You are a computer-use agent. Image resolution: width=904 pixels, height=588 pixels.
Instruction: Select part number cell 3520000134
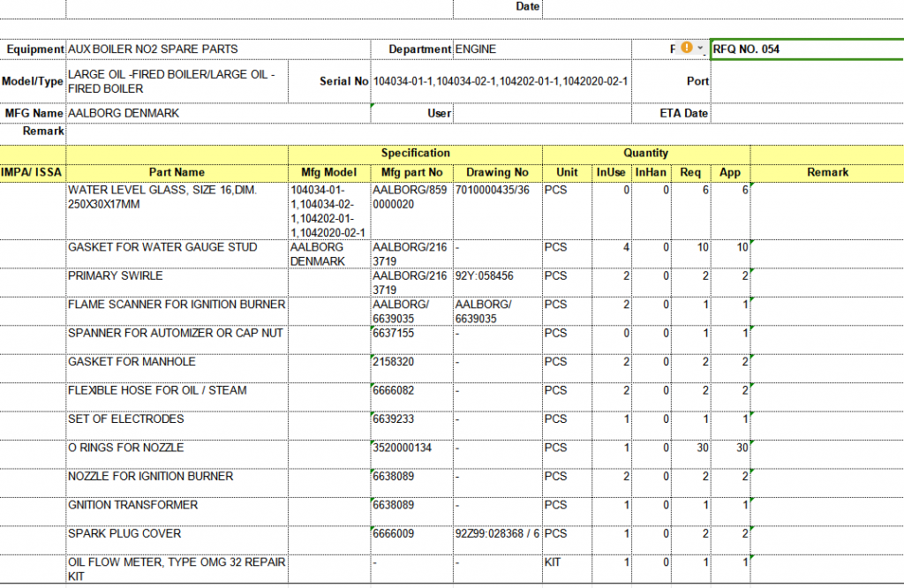click(411, 449)
